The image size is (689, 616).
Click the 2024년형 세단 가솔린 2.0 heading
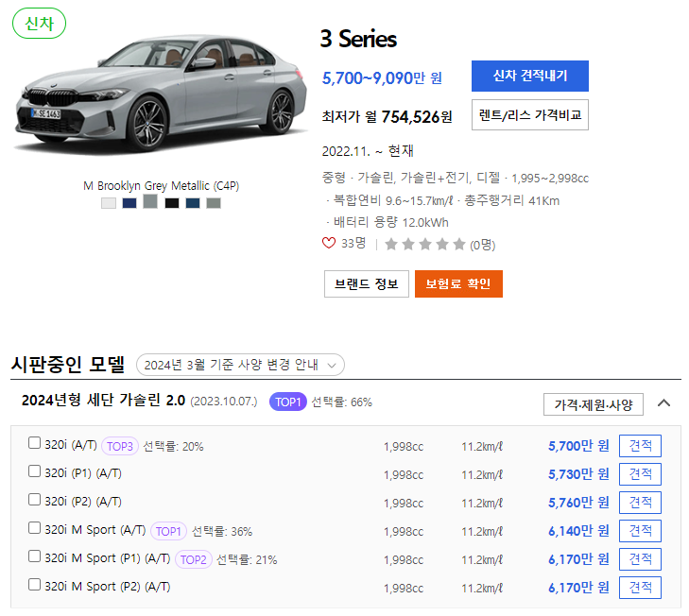[103, 401]
